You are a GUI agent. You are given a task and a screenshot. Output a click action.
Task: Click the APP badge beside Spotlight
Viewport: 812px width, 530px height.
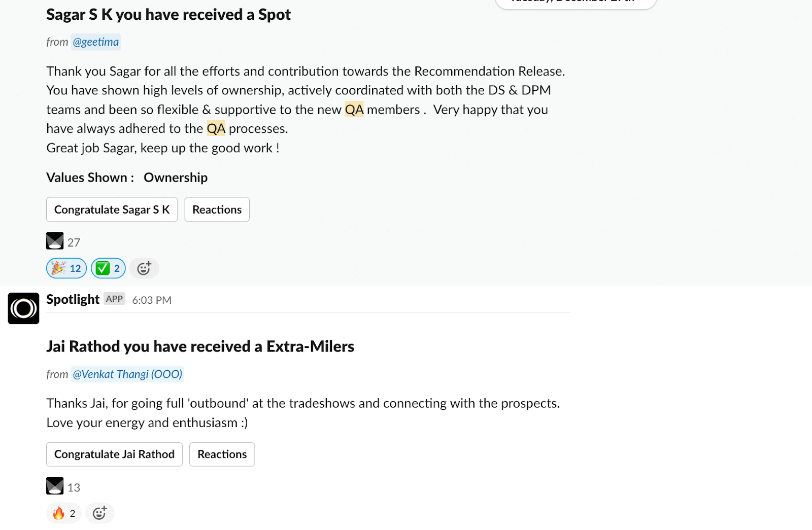point(114,299)
